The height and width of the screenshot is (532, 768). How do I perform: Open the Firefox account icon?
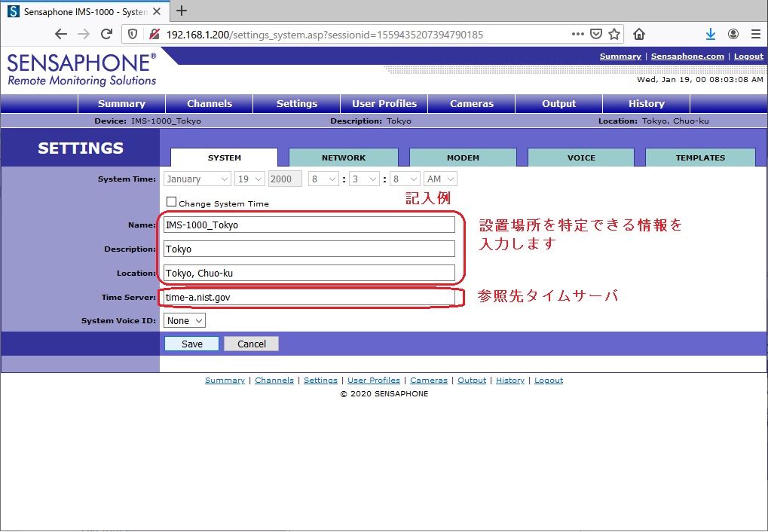click(x=733, y=35)
